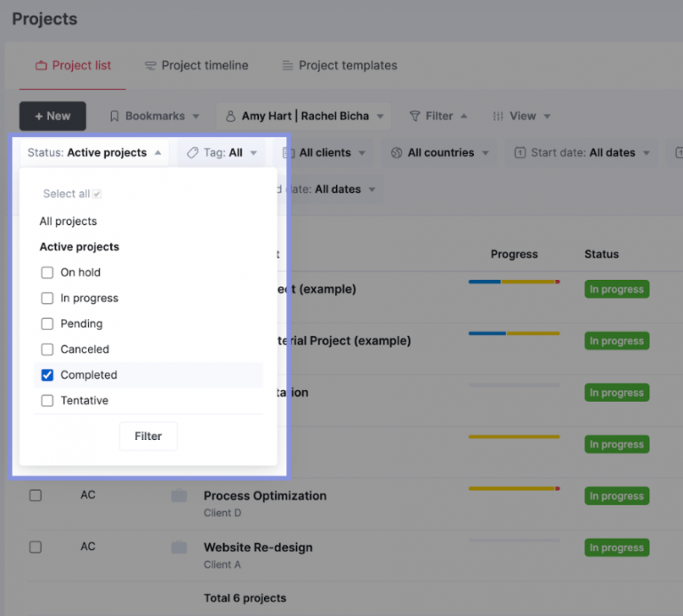Click the briefcase icon beside Process Optimization
Viewport: 683px width, 616px height.
tap(179, 496)
